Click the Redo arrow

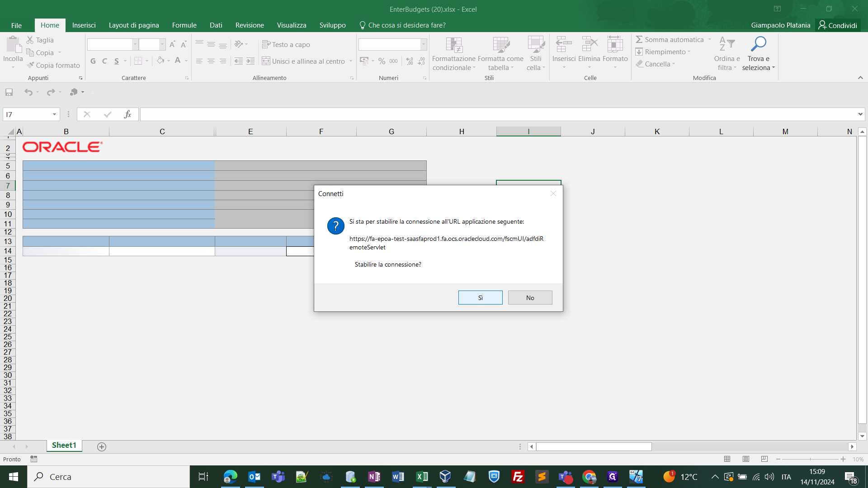pos(51,92)
